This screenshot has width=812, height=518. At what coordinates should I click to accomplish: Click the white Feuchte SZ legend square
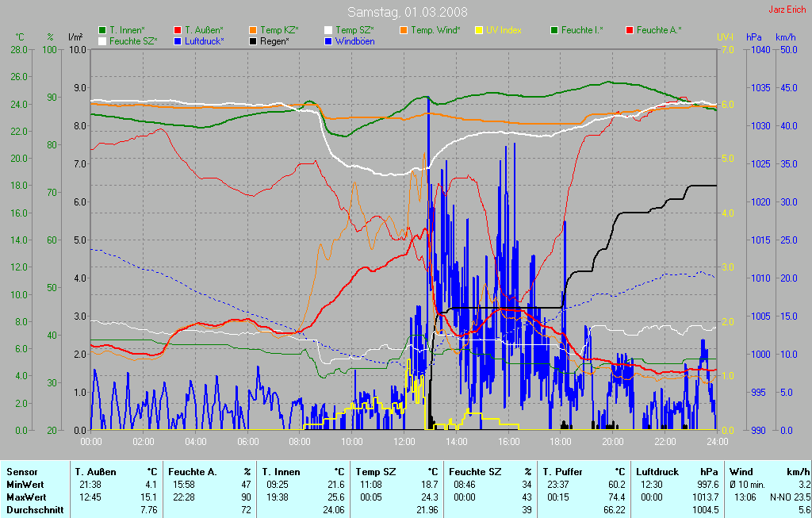click(x=102, y=40)
